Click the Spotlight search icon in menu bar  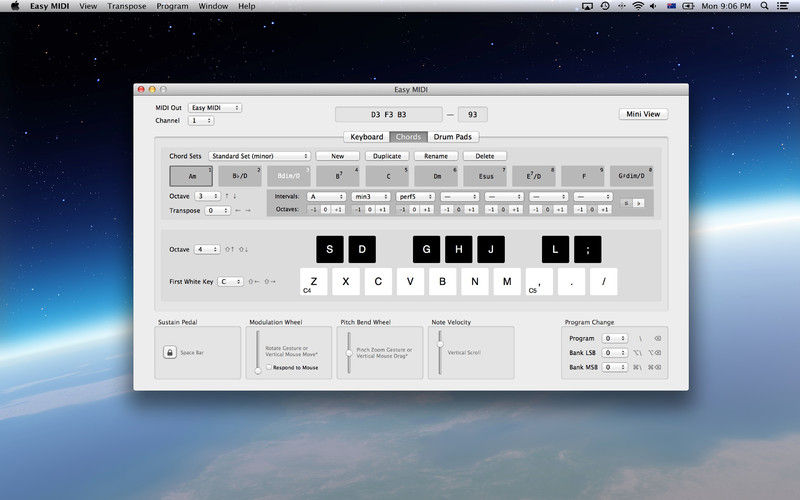pos(764,6)
